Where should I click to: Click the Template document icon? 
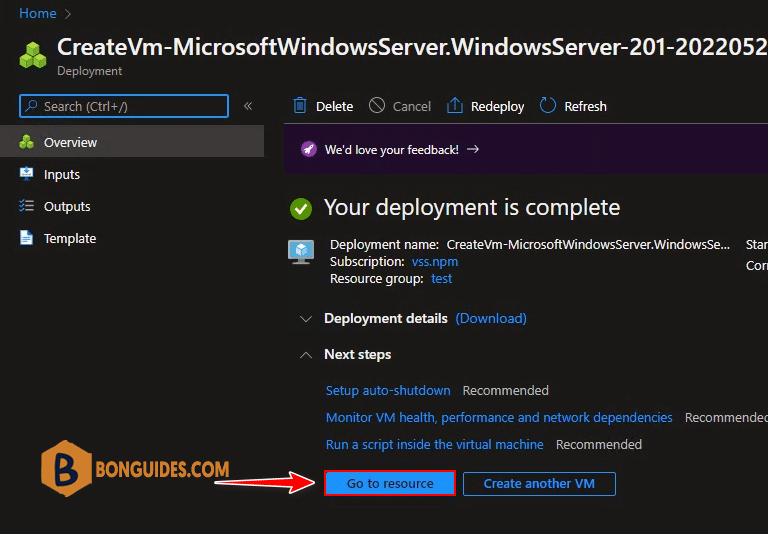tap(26, 238)
